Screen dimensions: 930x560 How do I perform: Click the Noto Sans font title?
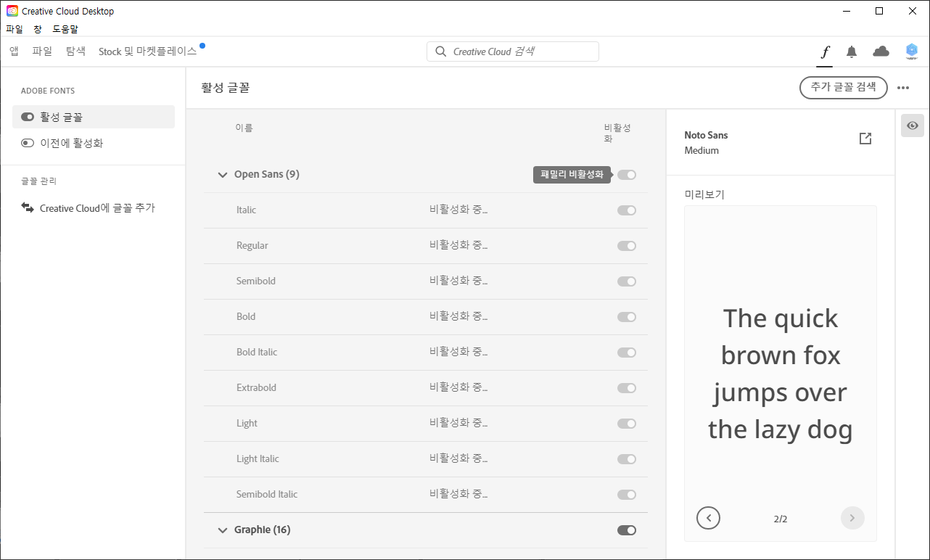706,136
